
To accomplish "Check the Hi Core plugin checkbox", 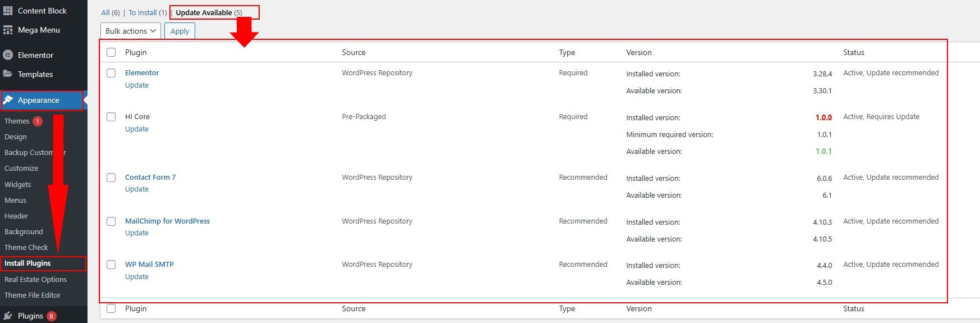I will coord(111,117).
